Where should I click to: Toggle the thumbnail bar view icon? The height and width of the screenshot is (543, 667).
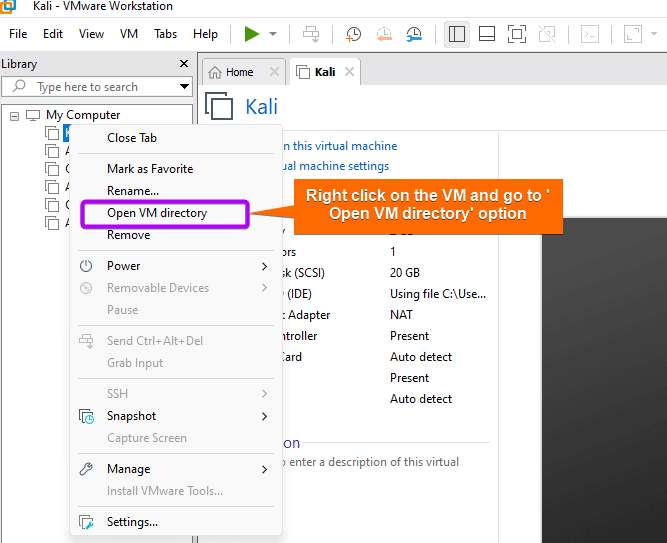[x=487, y=34]
